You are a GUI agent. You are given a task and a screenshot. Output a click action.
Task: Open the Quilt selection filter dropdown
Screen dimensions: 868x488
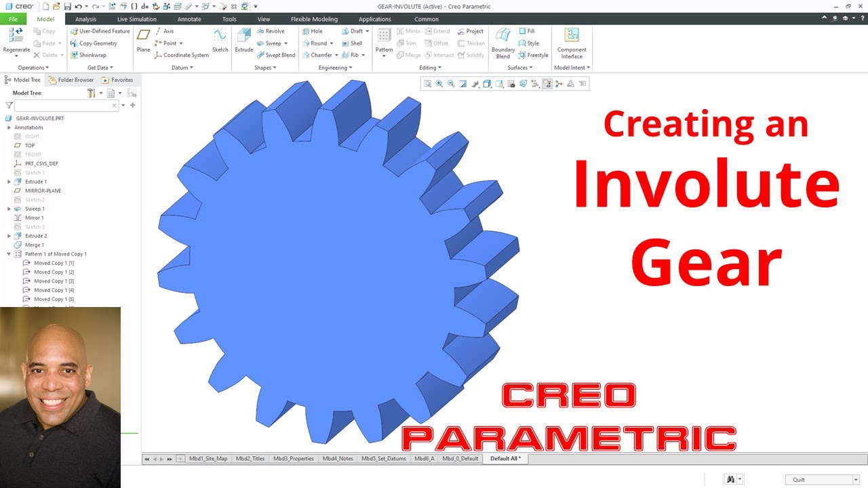[x=856, y=479]
